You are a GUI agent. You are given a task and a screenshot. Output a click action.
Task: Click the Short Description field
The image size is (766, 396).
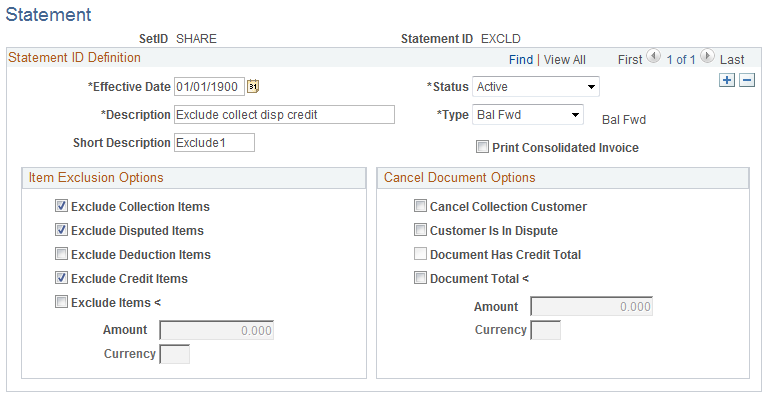(214, 143)
